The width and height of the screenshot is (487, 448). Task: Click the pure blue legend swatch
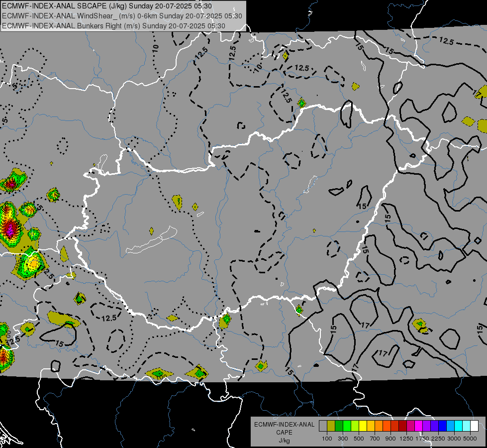443,426
